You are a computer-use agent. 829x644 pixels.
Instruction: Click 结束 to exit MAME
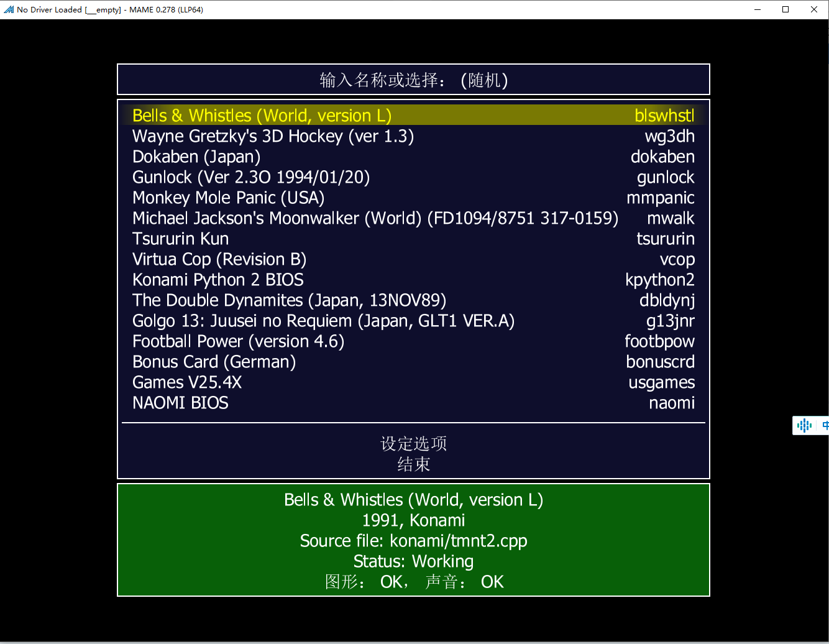(x=413, y=464)
